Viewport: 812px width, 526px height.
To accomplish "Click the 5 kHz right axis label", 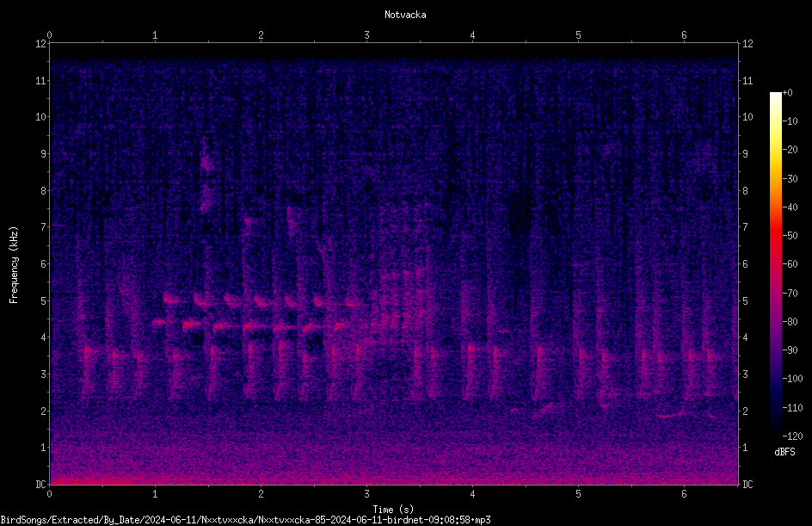I will [745, 300].
